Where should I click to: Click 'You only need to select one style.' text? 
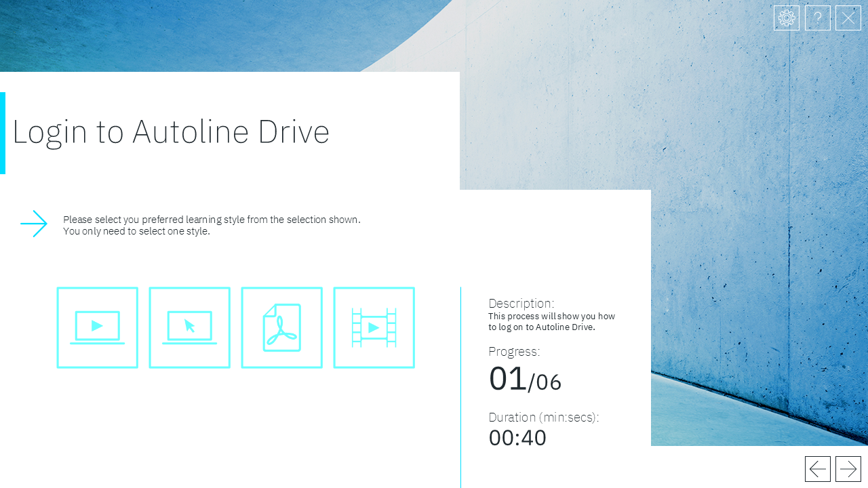(136, 231)
